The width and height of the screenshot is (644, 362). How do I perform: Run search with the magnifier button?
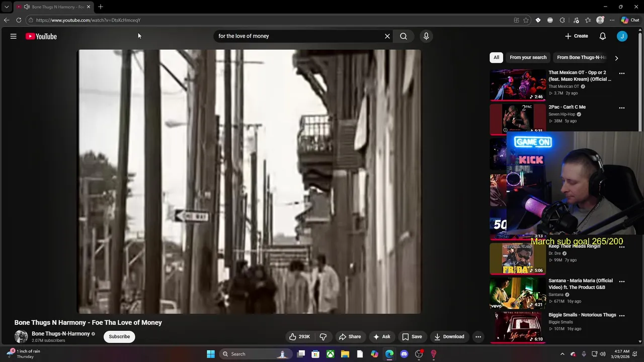click(404, 36)
